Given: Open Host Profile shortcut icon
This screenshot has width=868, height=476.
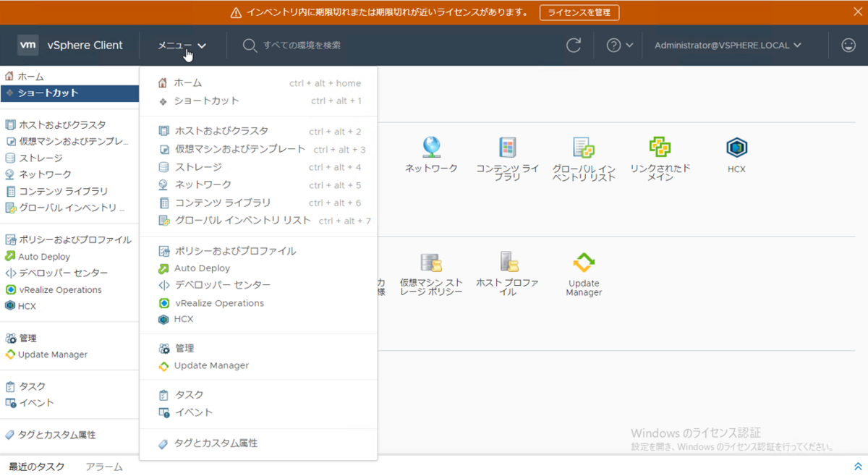Looking at the screenshot, I should coord(508,263).
